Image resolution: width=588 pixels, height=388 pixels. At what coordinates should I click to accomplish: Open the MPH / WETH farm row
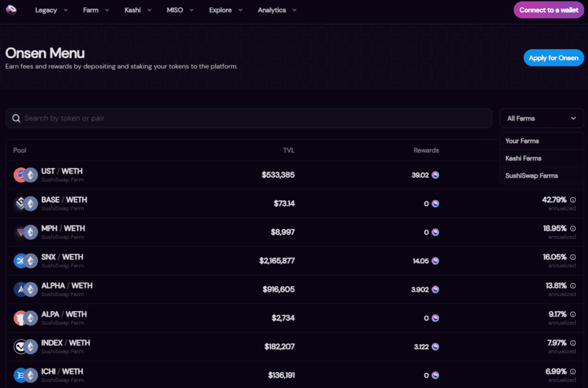295,232
